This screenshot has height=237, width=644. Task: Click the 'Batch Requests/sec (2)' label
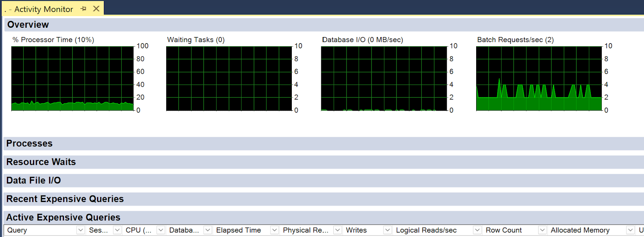516,40
